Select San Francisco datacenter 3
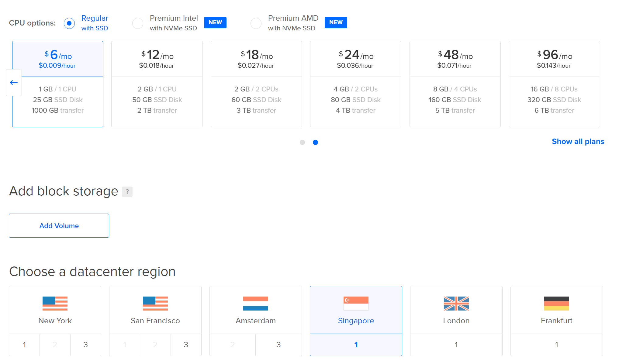This screenshot has height=364, width=633. tap(186, 345)
